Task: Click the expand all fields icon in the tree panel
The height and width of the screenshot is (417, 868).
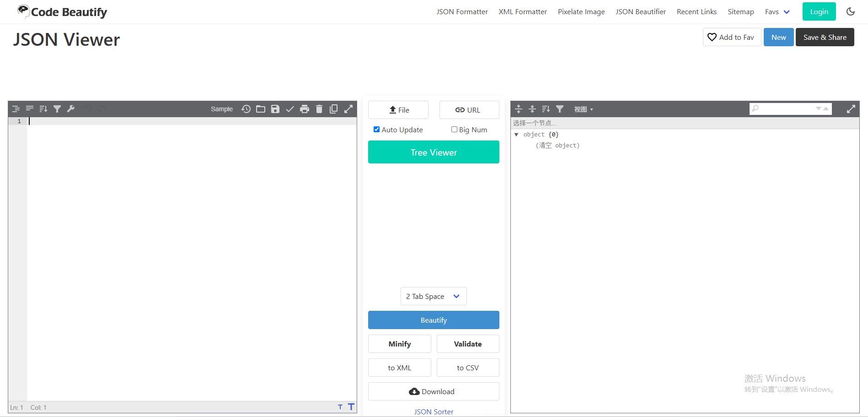Action: (519, 109)
